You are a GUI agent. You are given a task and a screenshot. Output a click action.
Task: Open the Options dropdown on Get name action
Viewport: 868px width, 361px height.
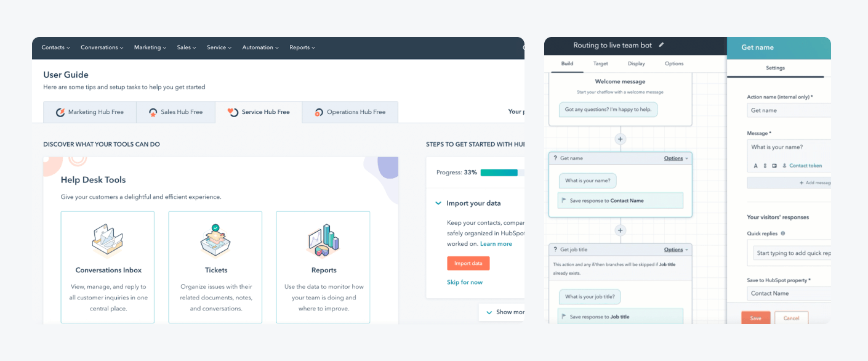pos(674,158)
